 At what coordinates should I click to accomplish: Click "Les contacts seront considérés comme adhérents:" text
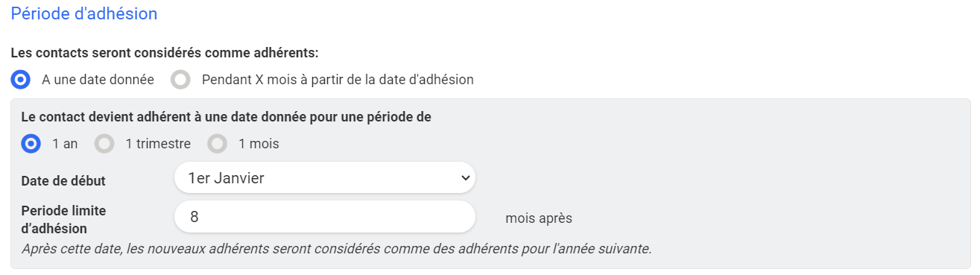(x=165, y=53)
